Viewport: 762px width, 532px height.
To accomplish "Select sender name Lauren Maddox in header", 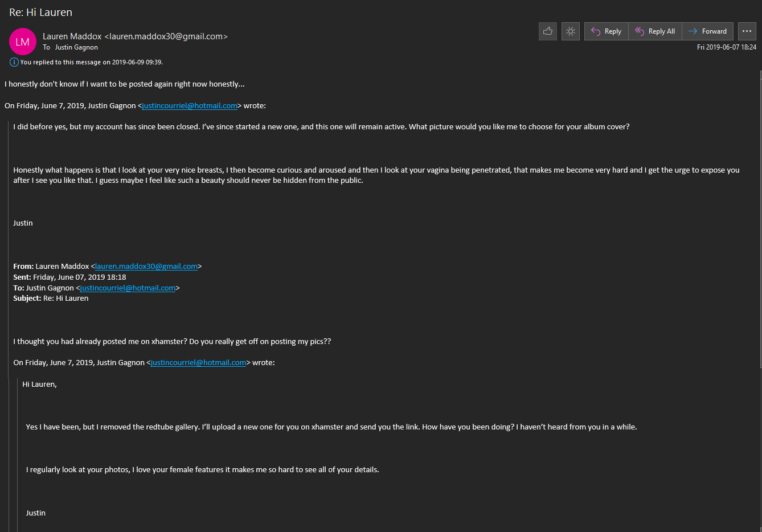I will [72, 36].
